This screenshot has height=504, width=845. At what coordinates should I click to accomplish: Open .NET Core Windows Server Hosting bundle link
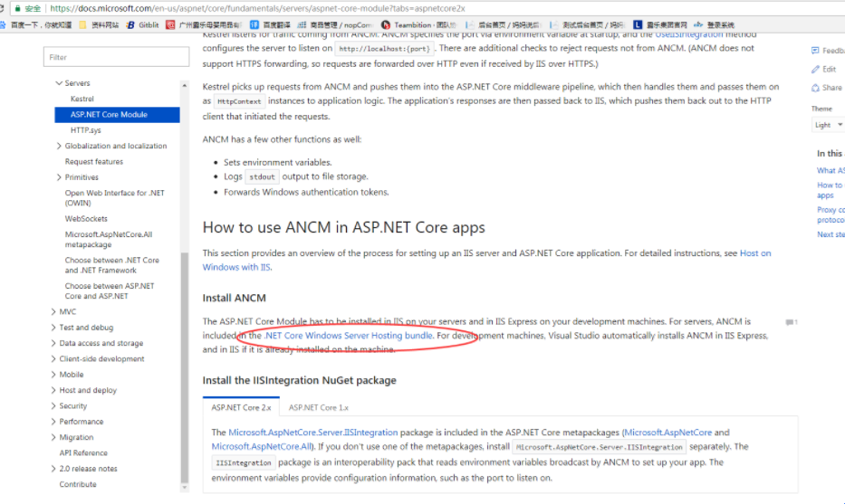coord(348,336)
